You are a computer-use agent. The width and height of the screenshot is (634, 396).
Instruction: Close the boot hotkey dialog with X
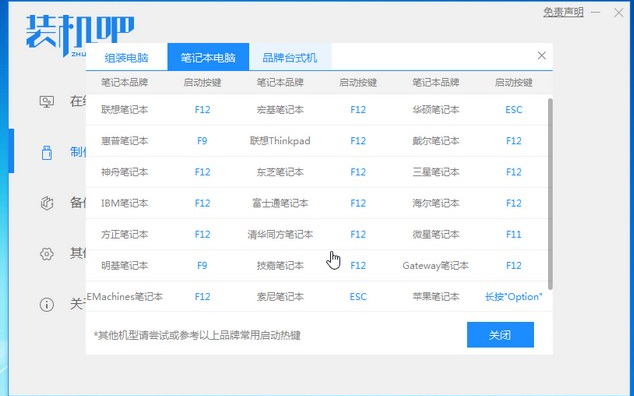coord(542,56)
